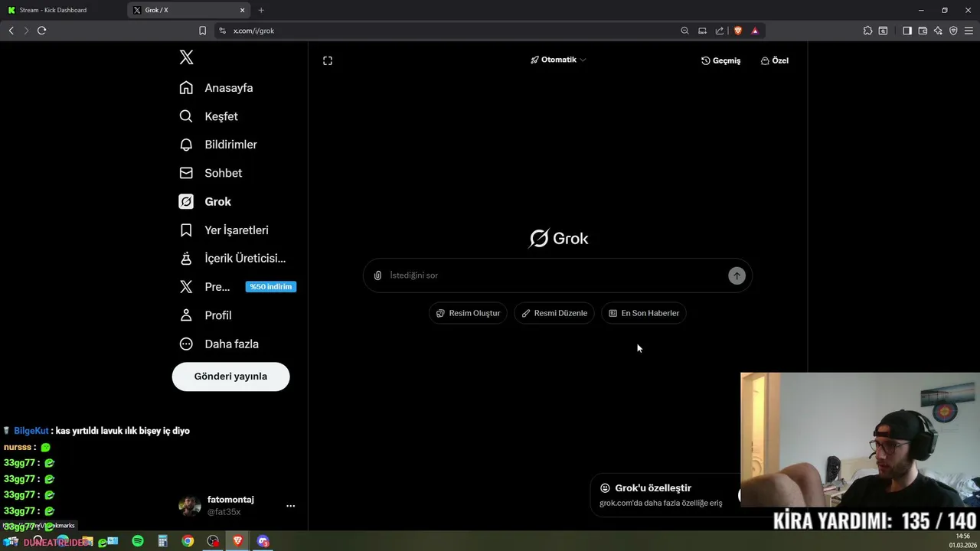
Task: Open OBS Studio from the taskbar
Action: click(x=213, y=541)
